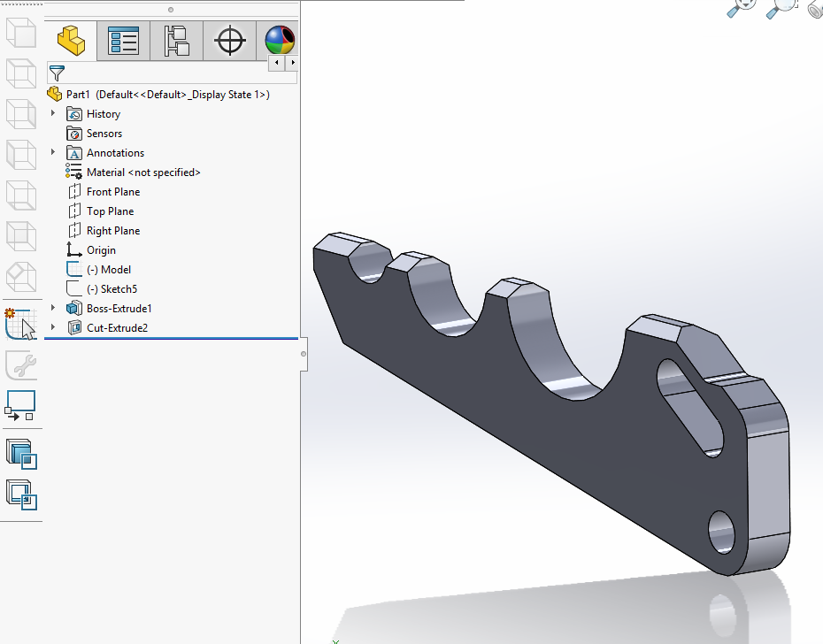Screen dimensions: 823x644
Task: Click the round hole in the bracket model
Action: 722,532
